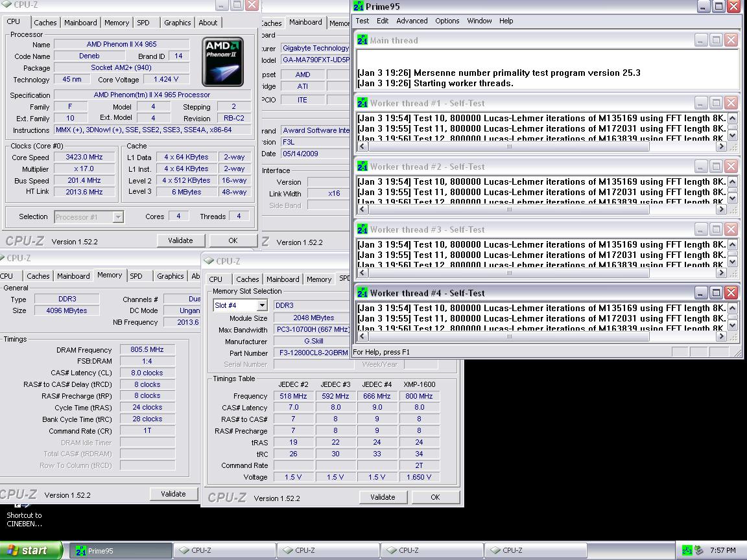The width and height of the screenshot is (747, 560).
Task: Click Worker thread #4 window icon
Action: point(362,292)
